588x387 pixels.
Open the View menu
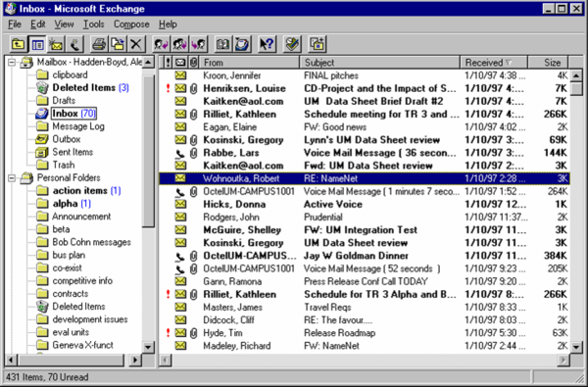[64, 24]
